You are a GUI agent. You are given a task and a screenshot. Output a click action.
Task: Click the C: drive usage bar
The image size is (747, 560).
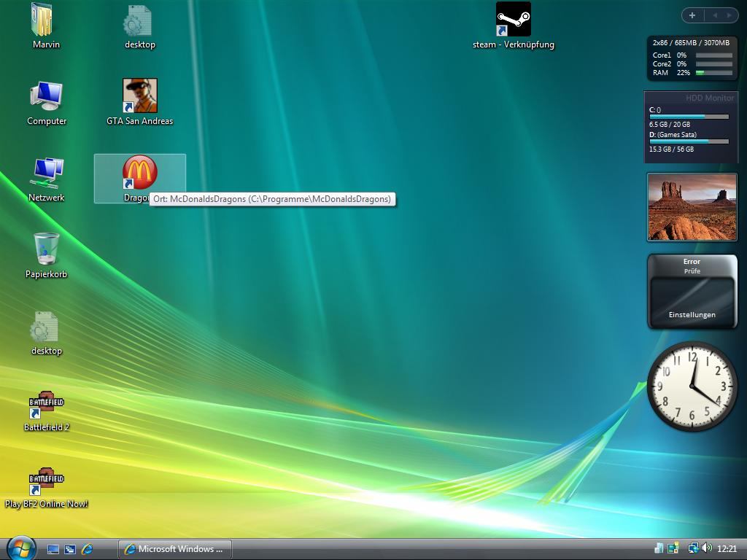(689, 117)
